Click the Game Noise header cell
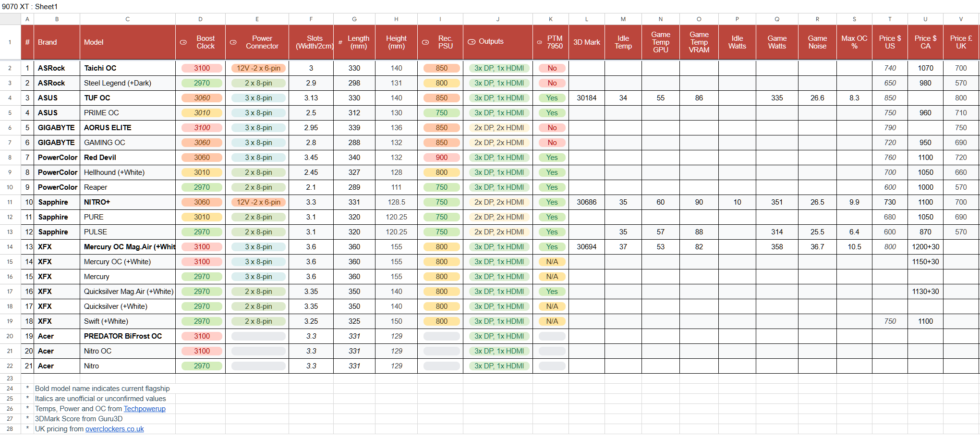The image size is (980, 439). (x=817, y=42)
